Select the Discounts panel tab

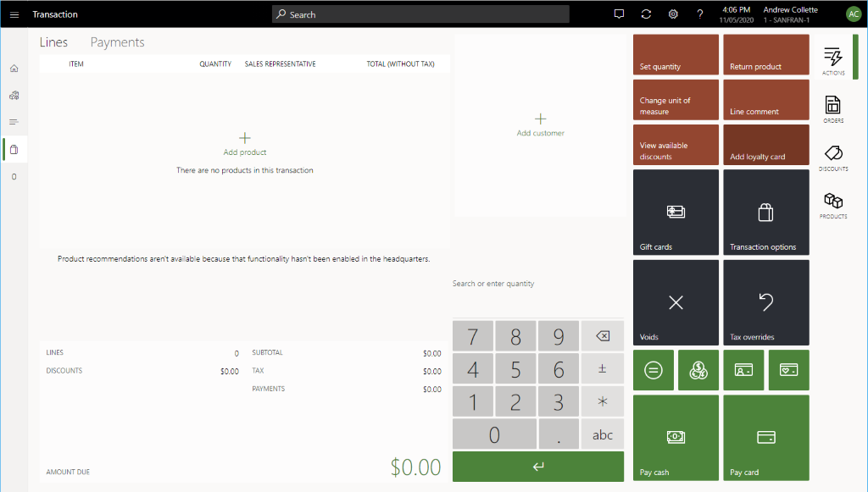pos(833,158)
